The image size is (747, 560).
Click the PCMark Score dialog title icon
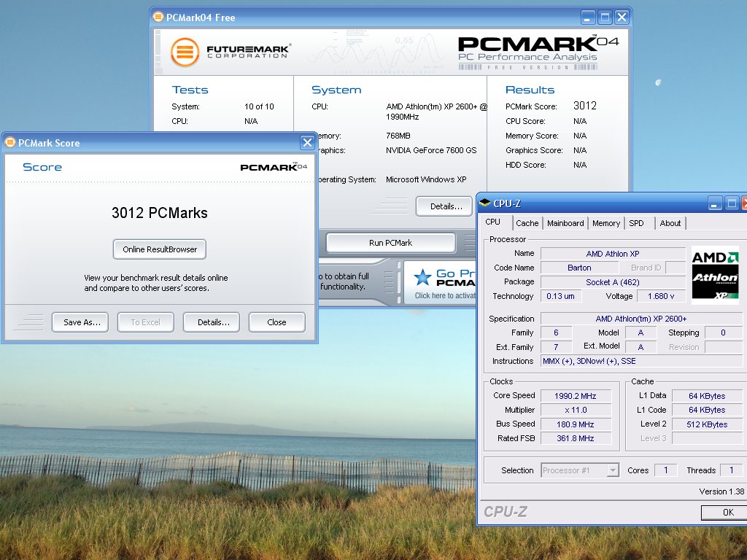(9, 142)
